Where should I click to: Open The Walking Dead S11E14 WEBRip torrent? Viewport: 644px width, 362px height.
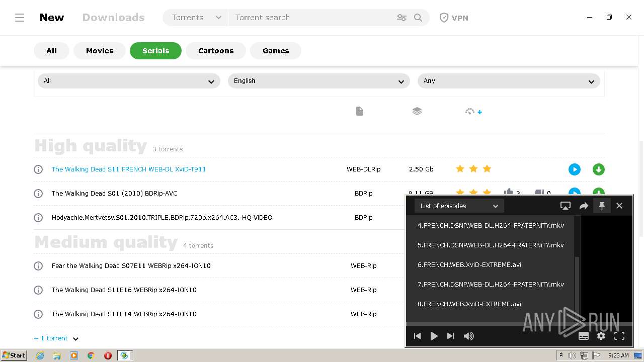pos(124,314)
